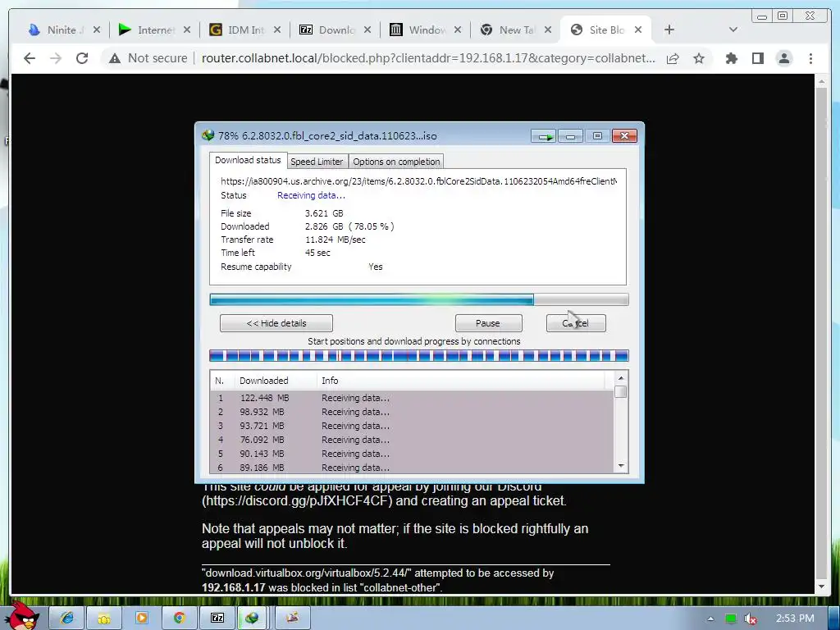Image resolution: width=840 pixels, height=630 pixels.
Task: Click the transfer rate 11.824 MB/sec value
Action: pyautogui.click(x=336, y=240)
